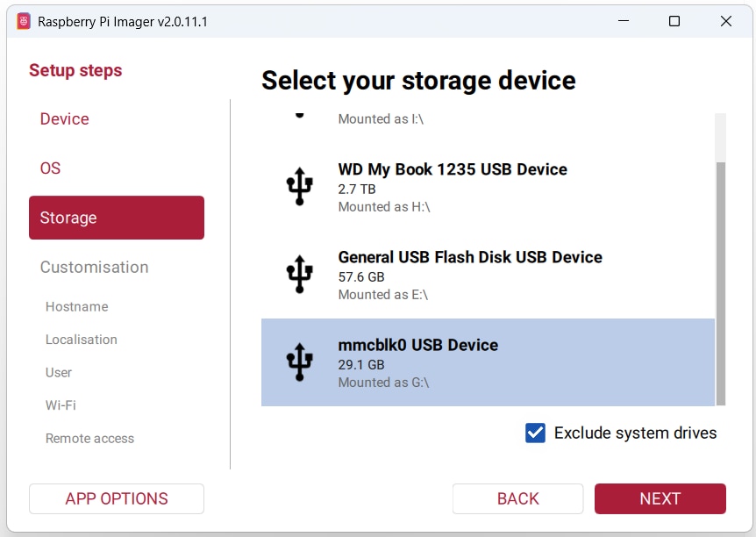Open the Hostname sub-step
This screenshot has width=756, height=537.
point(76,306)
